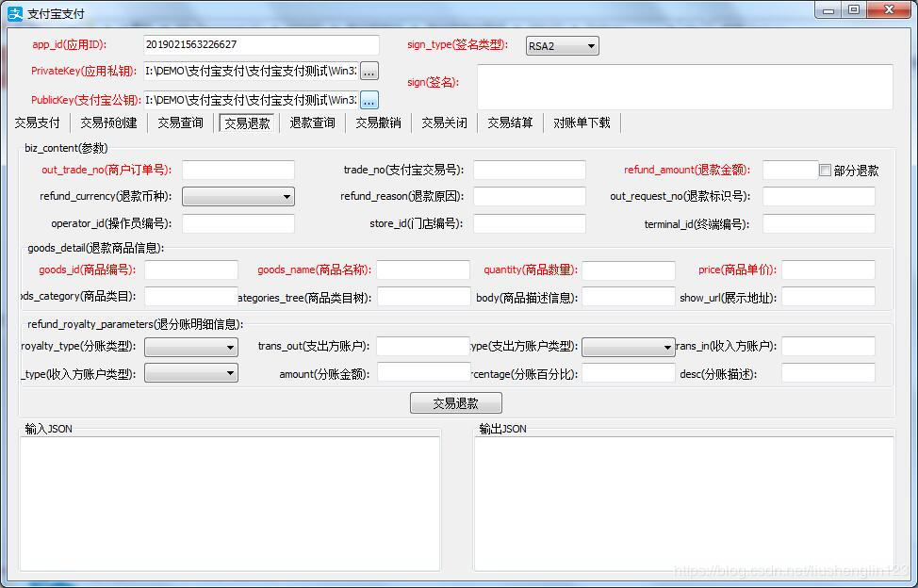Click the operator_id input field

[238, 223]
